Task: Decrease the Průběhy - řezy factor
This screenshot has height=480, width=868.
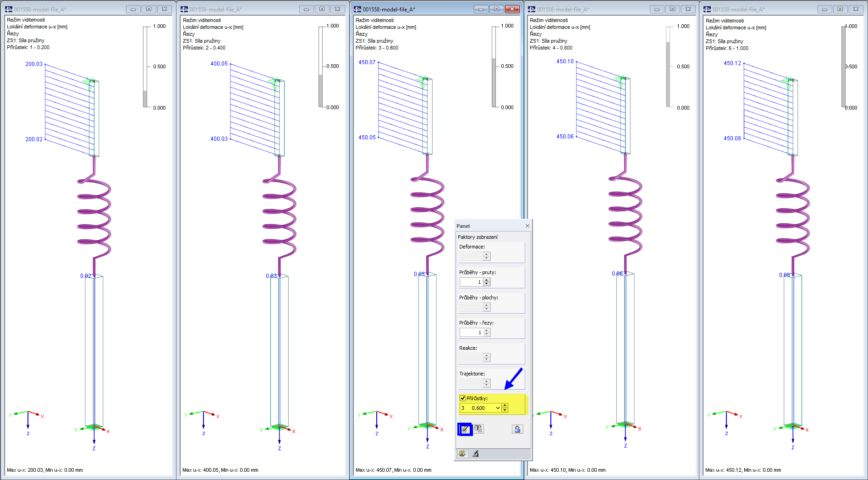Action: 487,335
